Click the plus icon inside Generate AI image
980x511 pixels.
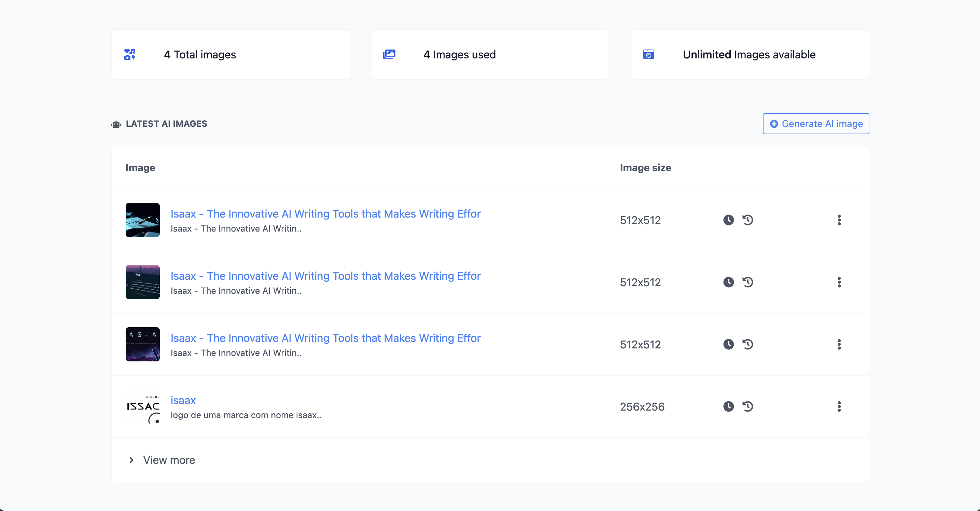pos(774,124)
